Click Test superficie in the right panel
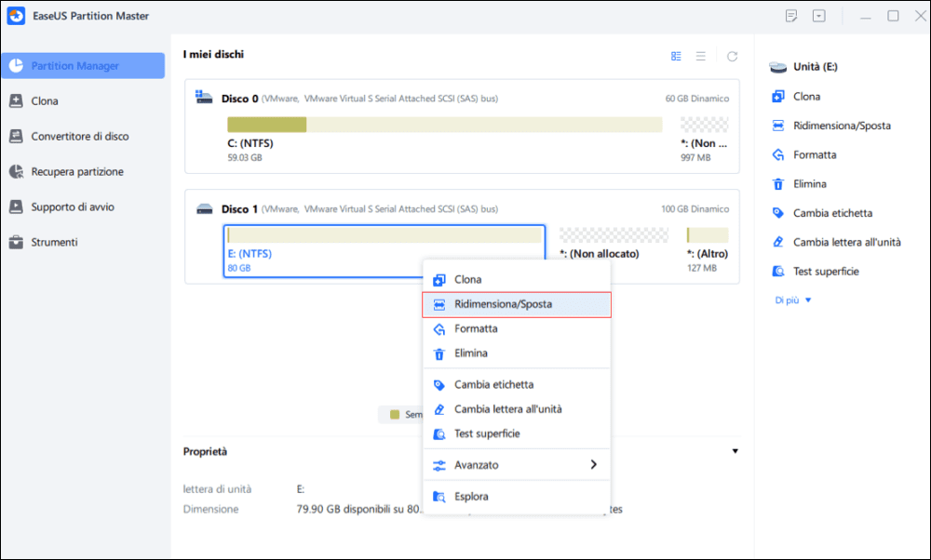Screen dimensions: 931x560 [x=816, y=271]
